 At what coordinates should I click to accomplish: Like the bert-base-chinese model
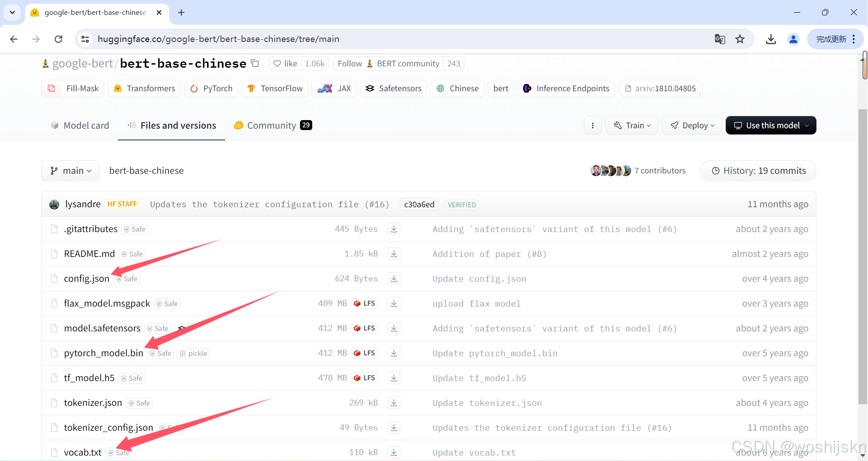coord(286,64)
